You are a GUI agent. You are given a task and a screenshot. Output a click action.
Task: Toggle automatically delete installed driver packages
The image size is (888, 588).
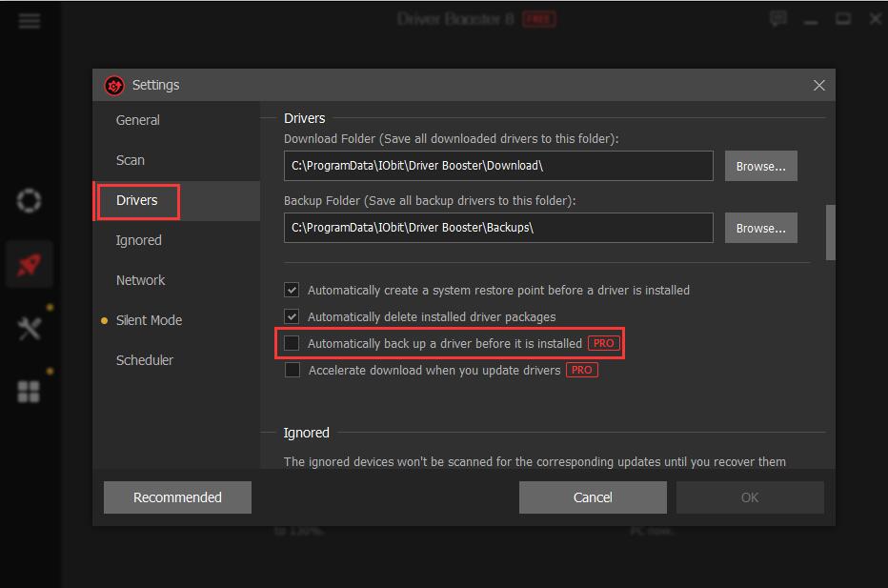pyautogui.click(x=292, y=316)
